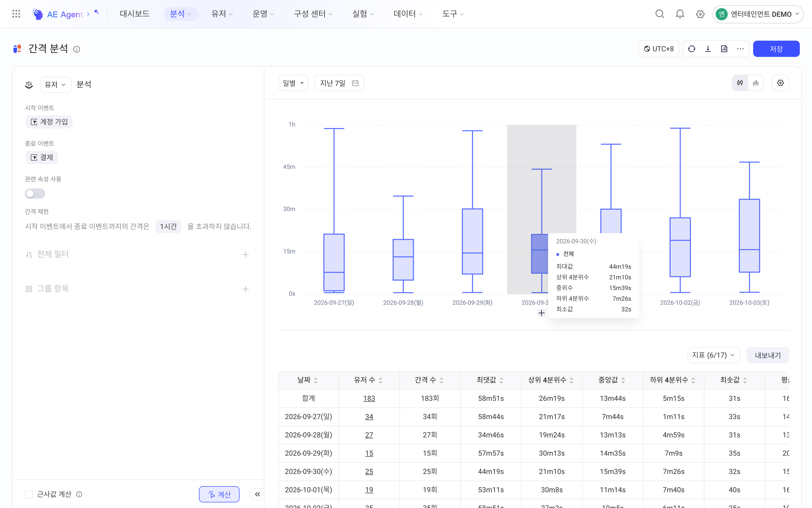Select the 계정 가입 start event
Screen dimensions: 812x508
[49, 122]
